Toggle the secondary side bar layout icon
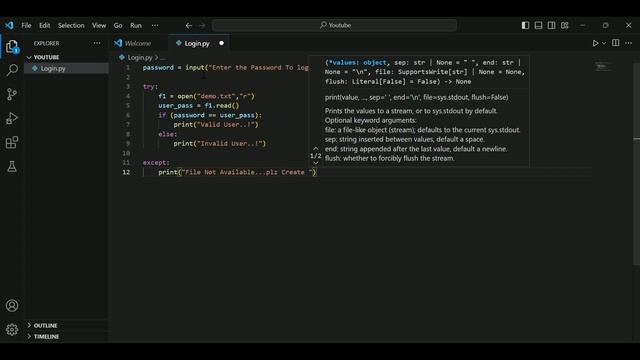The image size is (640, 360). point(551,25)
